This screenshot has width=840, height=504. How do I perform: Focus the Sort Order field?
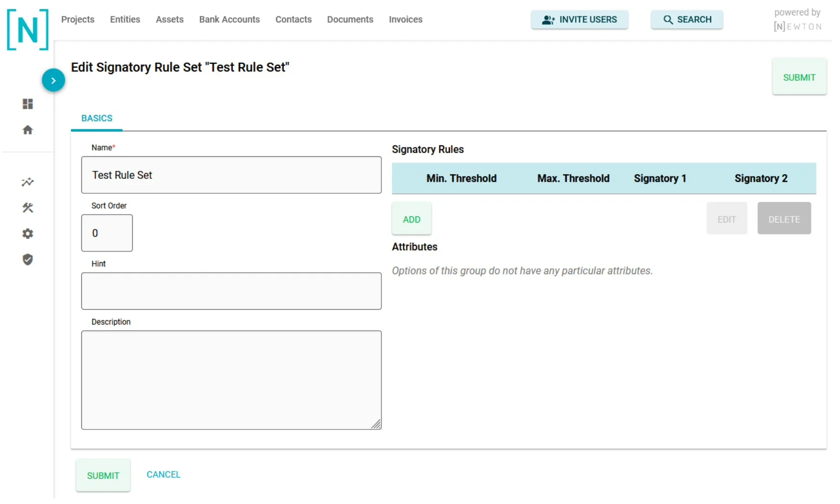[x=107, y=233]
